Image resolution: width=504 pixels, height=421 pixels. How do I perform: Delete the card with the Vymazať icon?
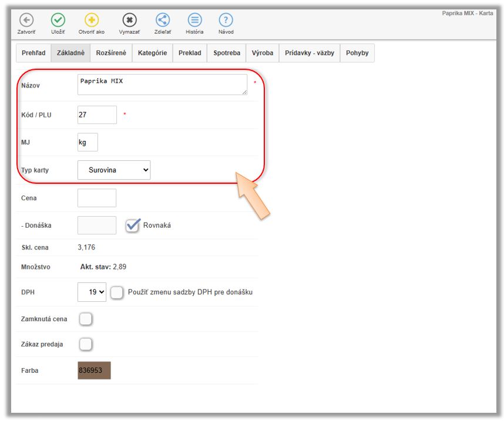129,20
